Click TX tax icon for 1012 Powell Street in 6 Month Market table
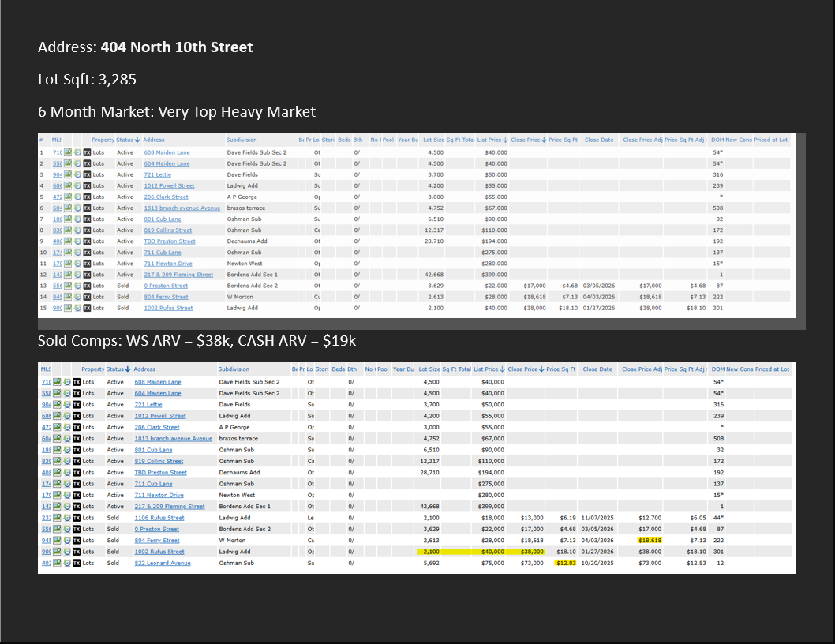This screenshot has width=835, height=644. [x=87, y=186]
